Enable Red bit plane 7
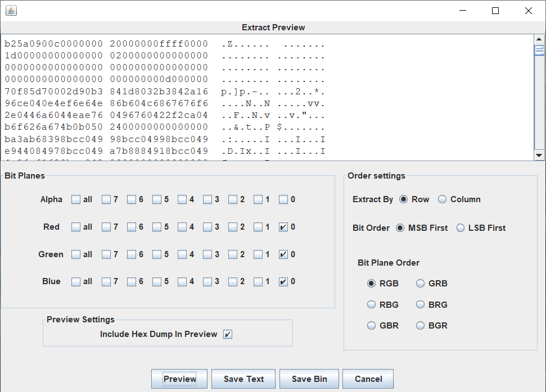 click(x=106, y=227)
